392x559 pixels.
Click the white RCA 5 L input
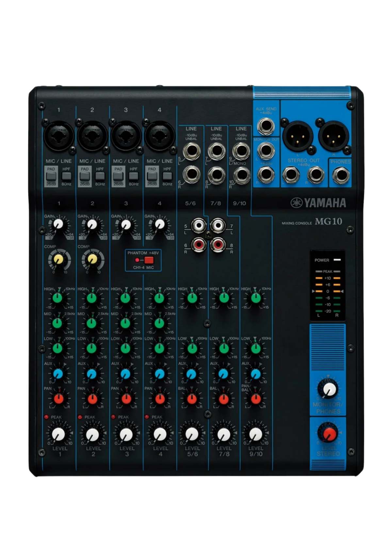[199, 225]
